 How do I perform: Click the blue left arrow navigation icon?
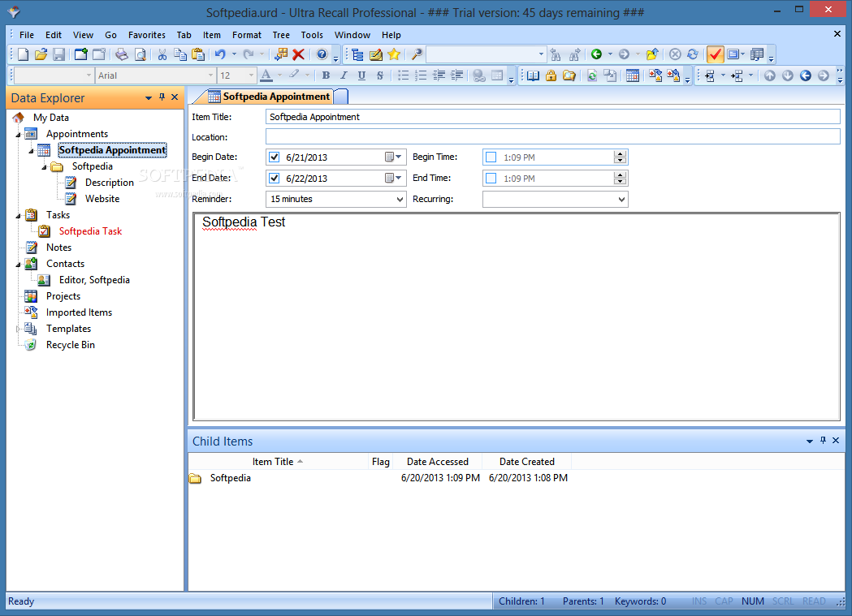pyautogui.click(x=805, y=75)
